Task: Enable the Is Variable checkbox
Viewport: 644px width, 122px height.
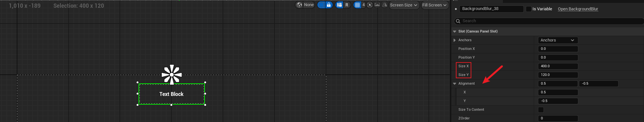Action: point(528,9)
